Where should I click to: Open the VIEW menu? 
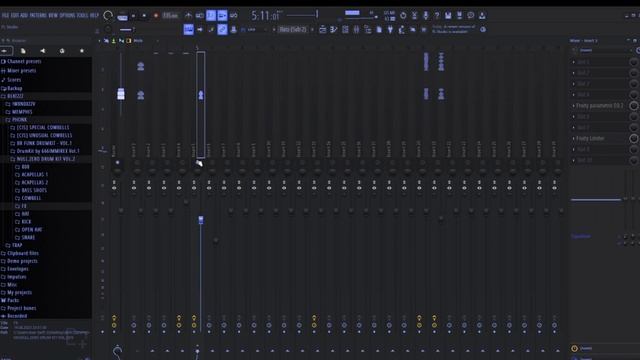point(53,16)
